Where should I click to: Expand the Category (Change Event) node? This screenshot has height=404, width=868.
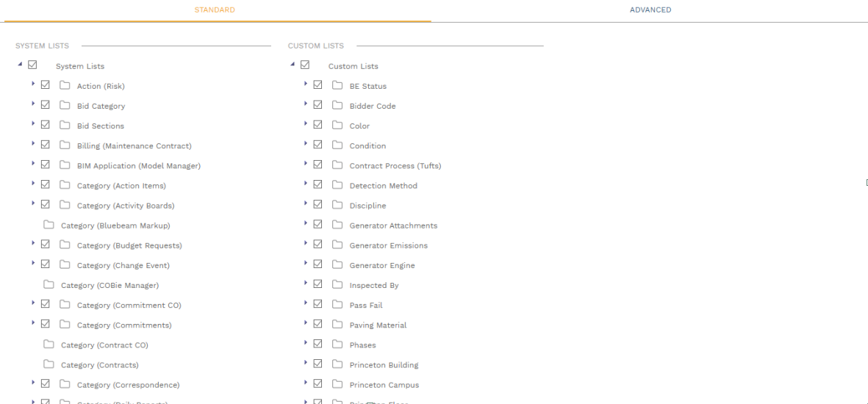pos(33,264)
